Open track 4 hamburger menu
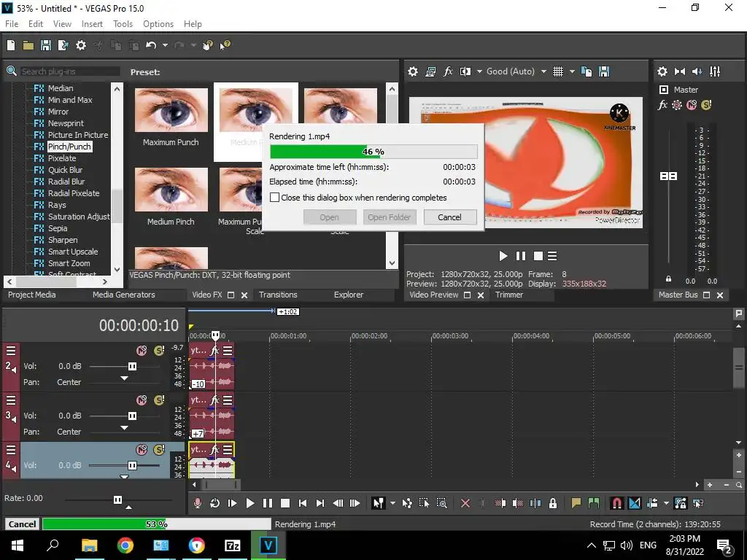The image size is (747, 560). tap(11, 450)
